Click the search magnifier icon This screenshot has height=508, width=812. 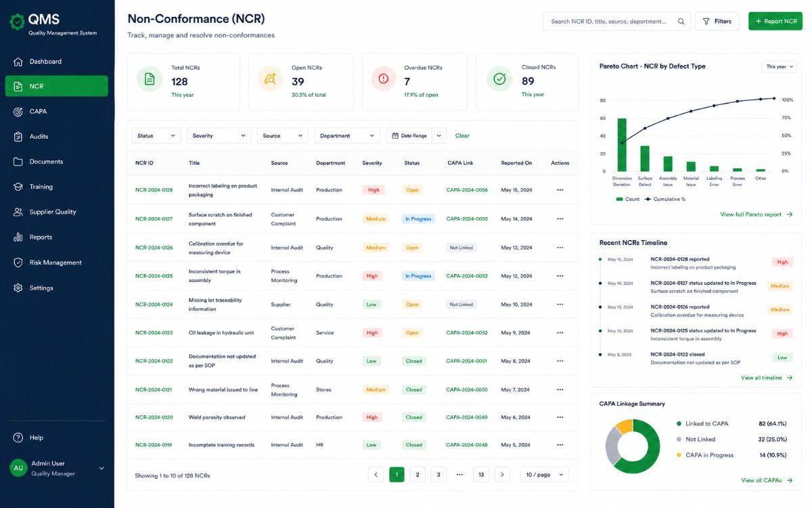pos(681,22)
